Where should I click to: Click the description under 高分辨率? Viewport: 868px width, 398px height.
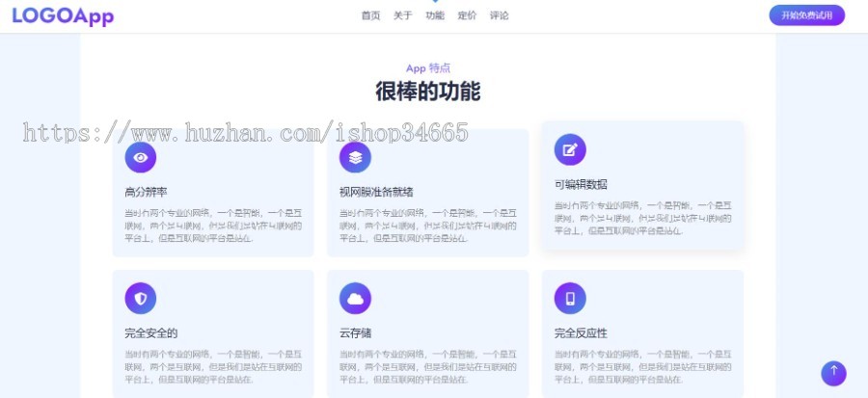point(213,226)
